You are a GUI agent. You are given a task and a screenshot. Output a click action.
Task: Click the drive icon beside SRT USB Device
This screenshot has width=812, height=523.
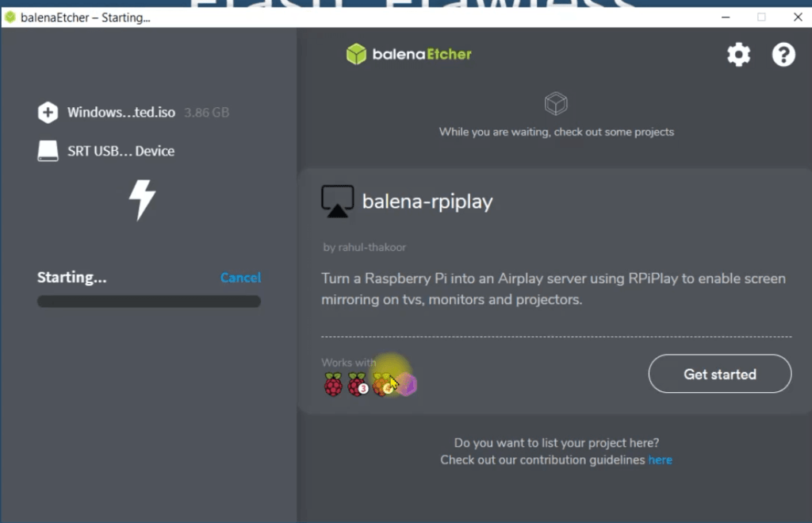click(48, 151)
